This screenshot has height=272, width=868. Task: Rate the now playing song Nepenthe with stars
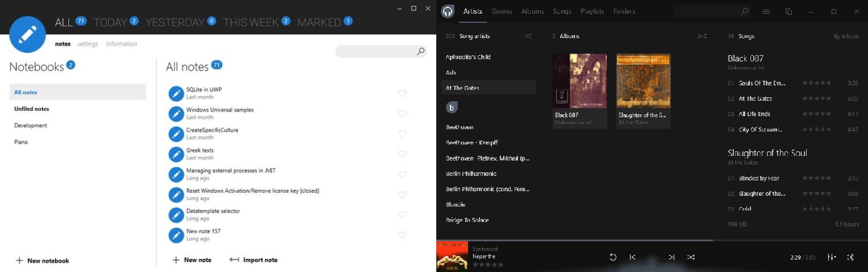click(x=488, y=265)
